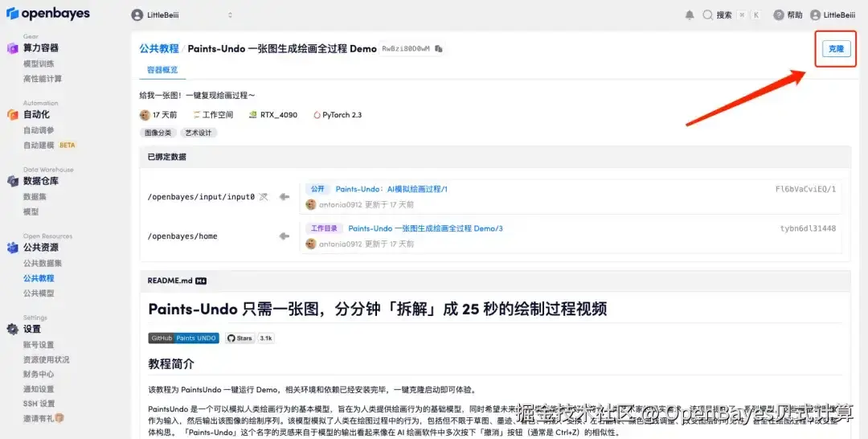868x439 pixels.
Task: Click the 艺术设计 tag
Action: click(x=199, y=133)
